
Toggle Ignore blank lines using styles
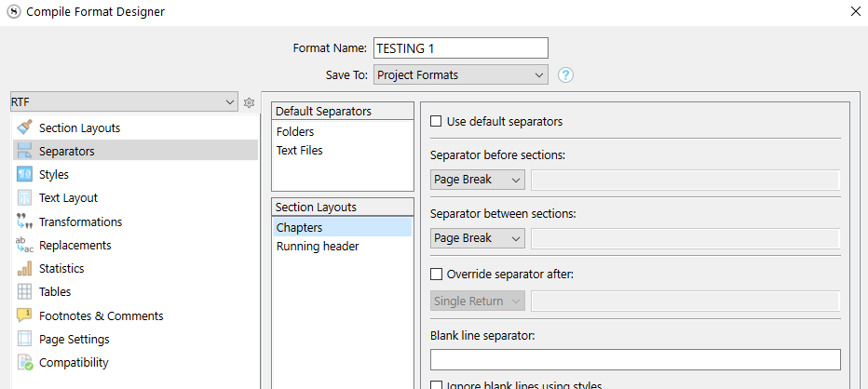pyautogui.click(x=436, y=385)
